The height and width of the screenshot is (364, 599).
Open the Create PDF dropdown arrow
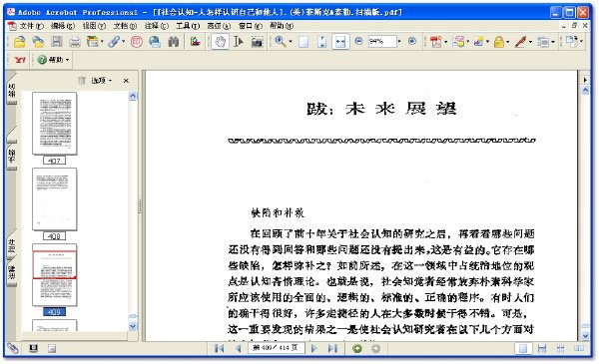pos(445,42)
